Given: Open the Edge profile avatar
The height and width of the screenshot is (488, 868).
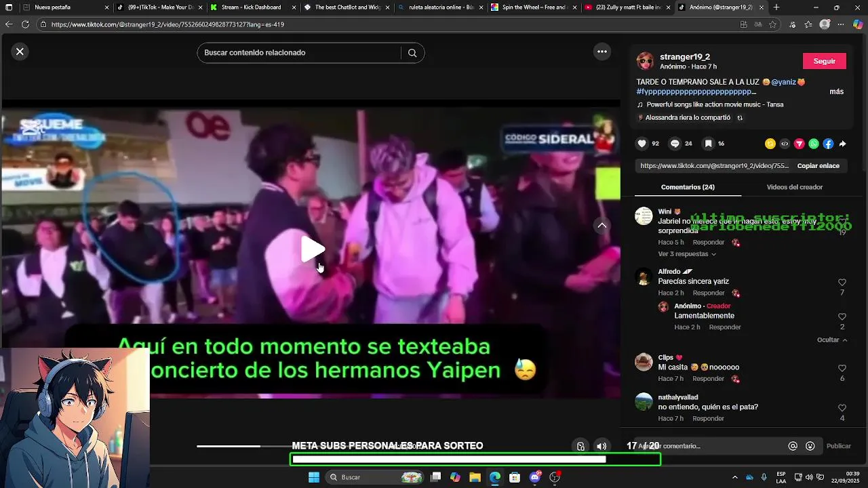Looking at the screenshot, I should pyautogui.click(x=825, y=24).
